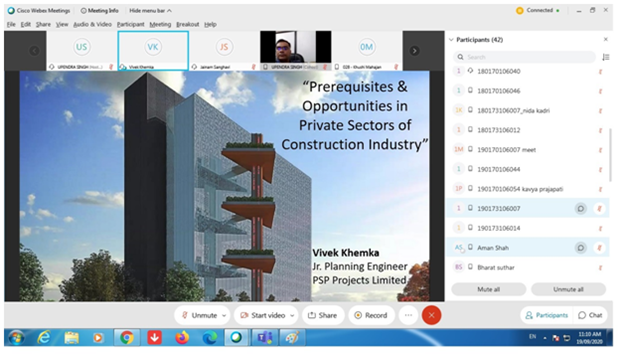Open chat bubble icon beside Aman Shah
This screenshot has width=628, height=361.
click(x=580, y=248)
